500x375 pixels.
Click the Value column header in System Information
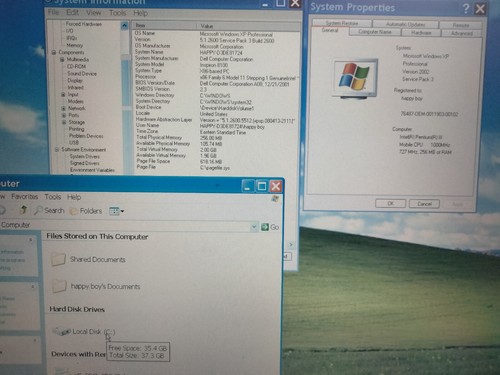coord(248,26)
